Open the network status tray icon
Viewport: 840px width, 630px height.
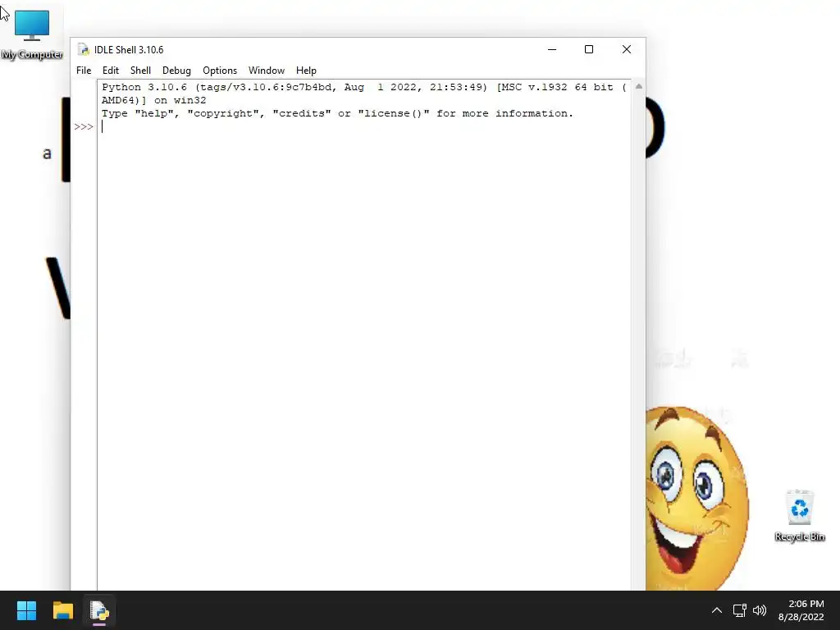click(739, 610)
